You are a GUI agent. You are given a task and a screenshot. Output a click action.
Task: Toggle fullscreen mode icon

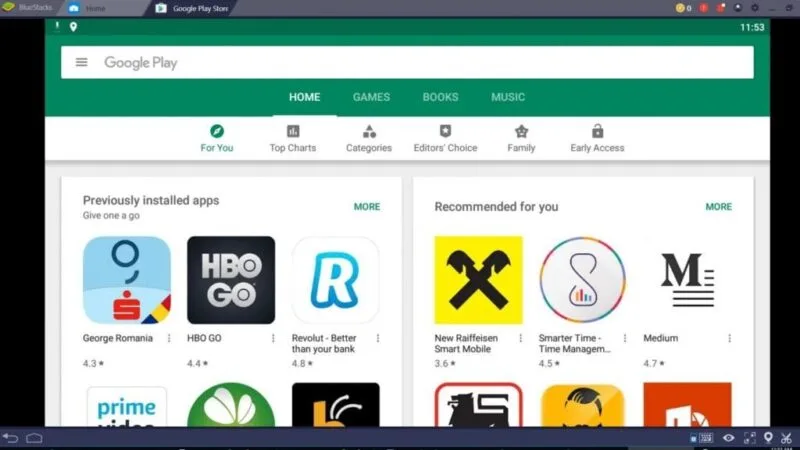[x=749, y=438]
